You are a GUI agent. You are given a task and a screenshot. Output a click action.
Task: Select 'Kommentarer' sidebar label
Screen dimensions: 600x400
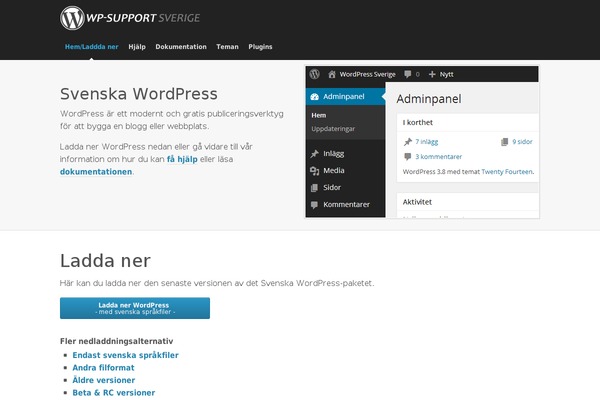[346, 204]
